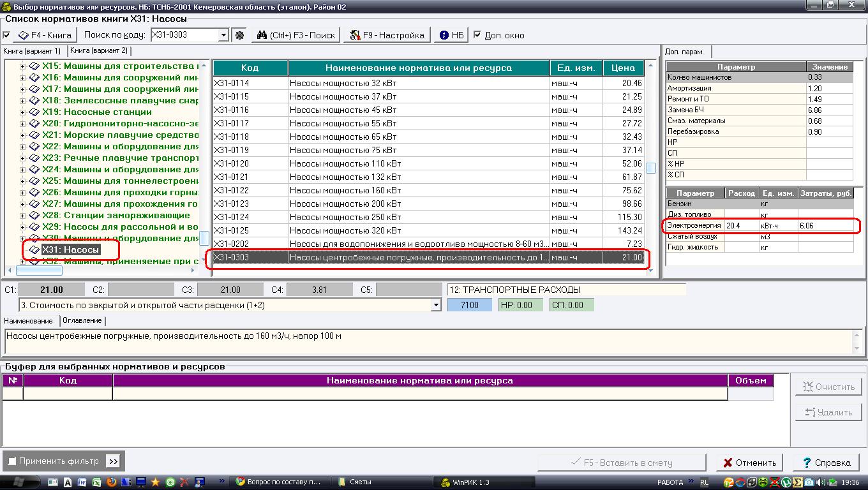This screenshot has width=868, height=490.
Task: Click the book icon of X15 tree node
Action: tap(34, 66)
